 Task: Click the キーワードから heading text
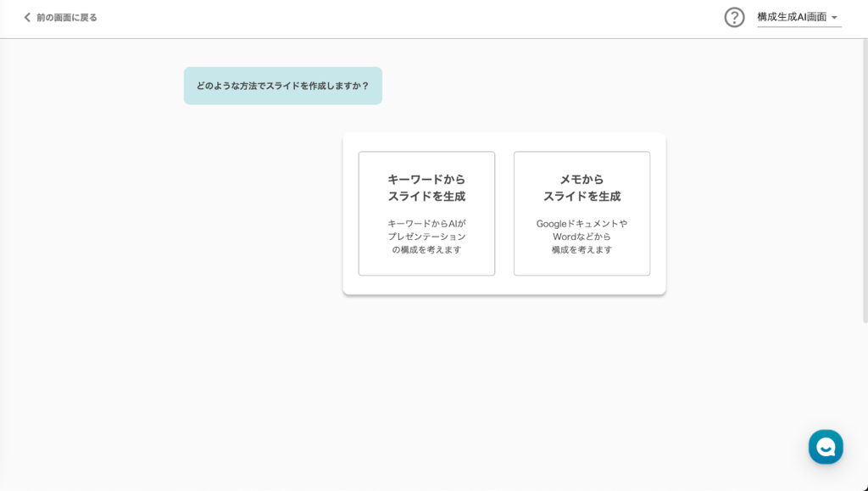pyautogui.click(x=426, y=179)
